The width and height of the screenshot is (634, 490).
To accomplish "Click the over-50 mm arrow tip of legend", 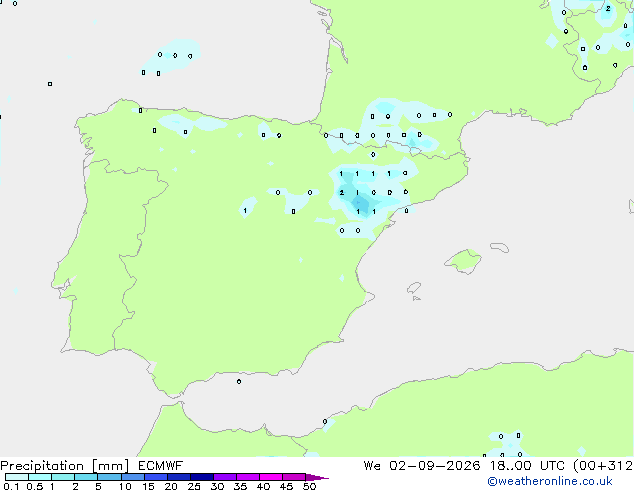I will [317, 477].
